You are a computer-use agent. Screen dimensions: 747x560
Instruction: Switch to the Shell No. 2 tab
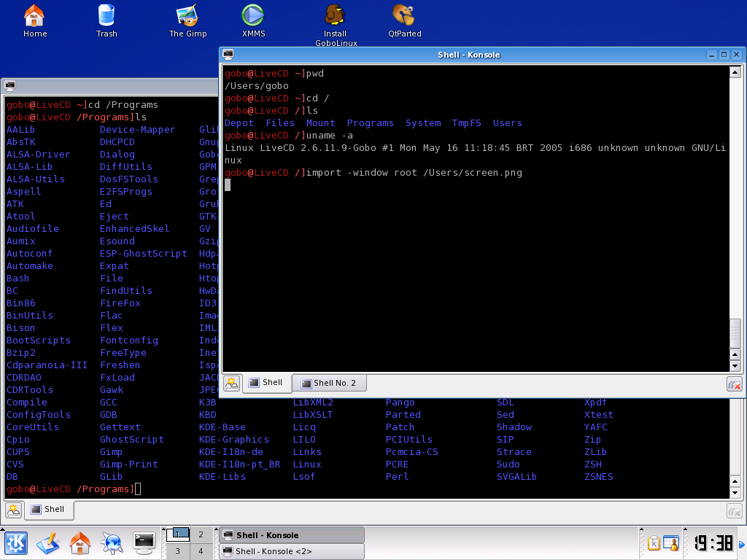tap(329, 383)
